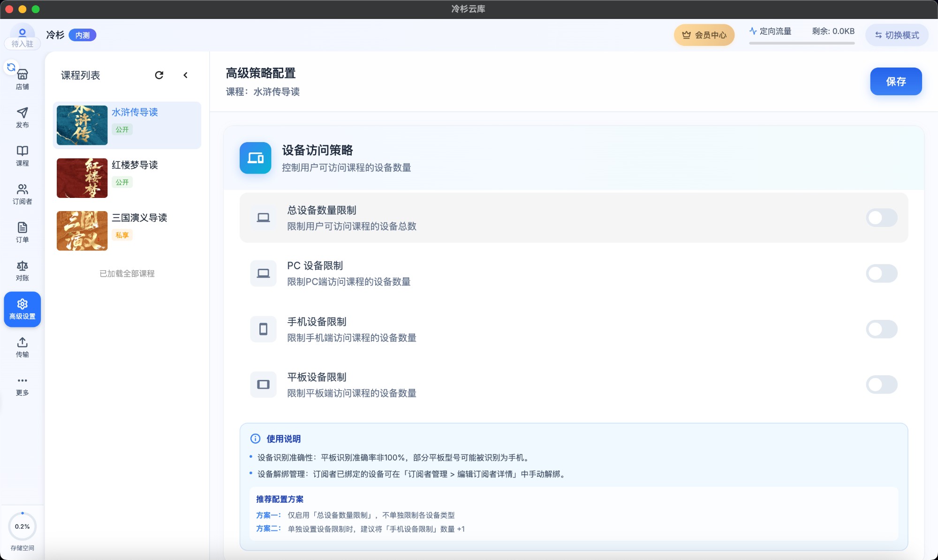Enable 总设备数量限制 toggle
The width and height of the screenshot is (938, 560).
pos(881,218)
